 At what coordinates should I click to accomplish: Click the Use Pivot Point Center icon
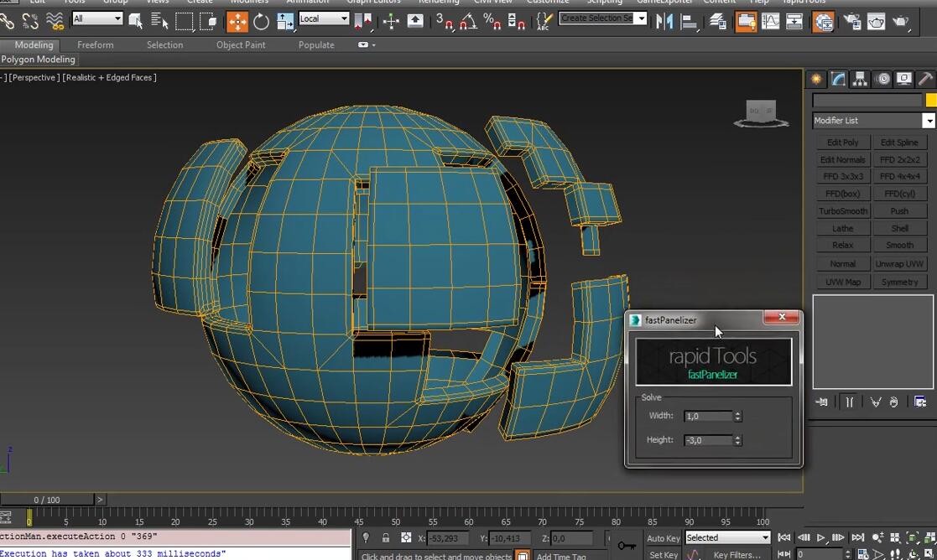click(362, 22)
